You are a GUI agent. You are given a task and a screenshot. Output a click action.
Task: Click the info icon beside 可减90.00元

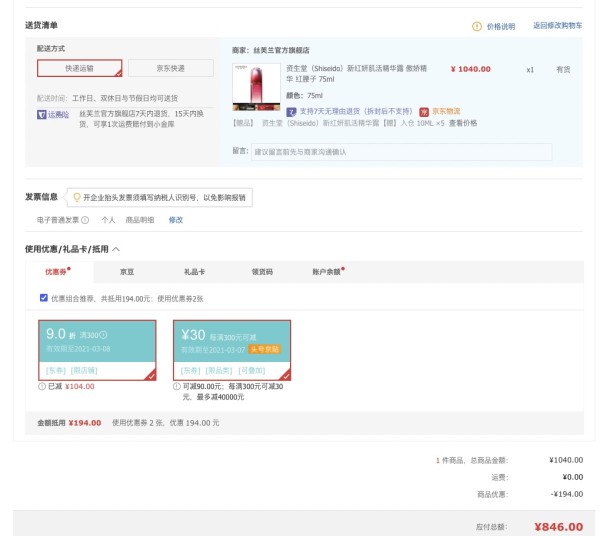tap(176, 386)
